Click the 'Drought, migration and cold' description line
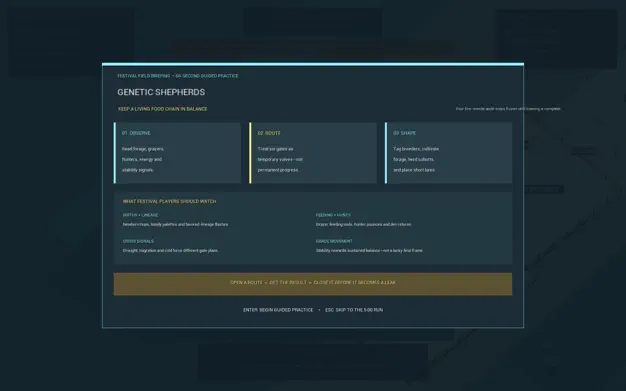This screenshot has height=391, width=626. point(170,250)
